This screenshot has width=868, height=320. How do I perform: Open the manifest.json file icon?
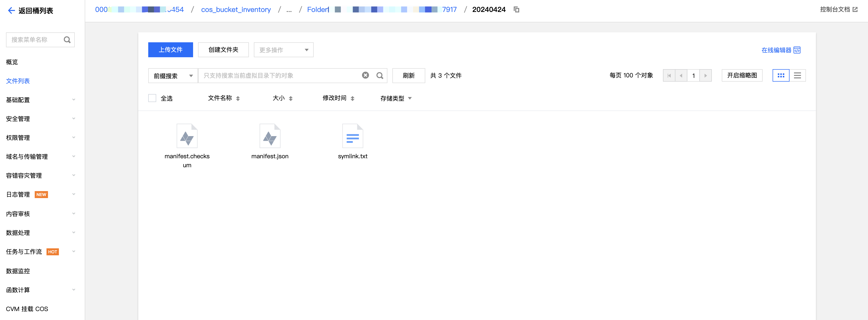pos(270,136)
